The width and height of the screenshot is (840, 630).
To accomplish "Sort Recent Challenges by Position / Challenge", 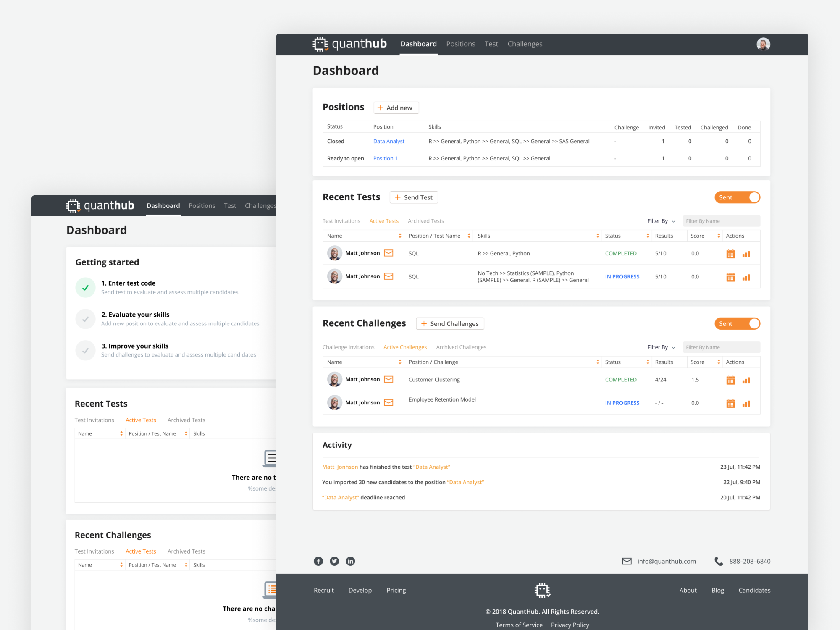I will tap(598, 362).
